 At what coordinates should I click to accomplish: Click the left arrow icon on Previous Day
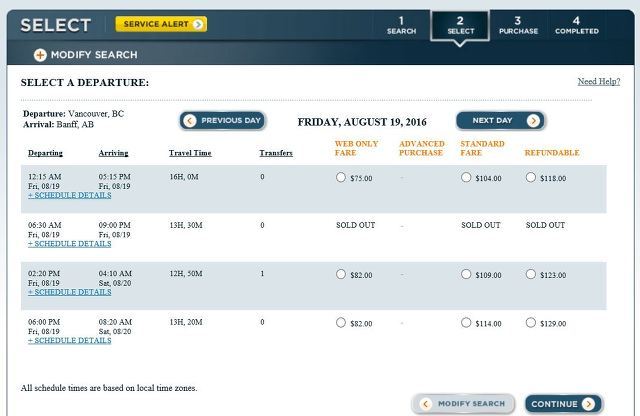pyautogui.click(x=189, y=120)
